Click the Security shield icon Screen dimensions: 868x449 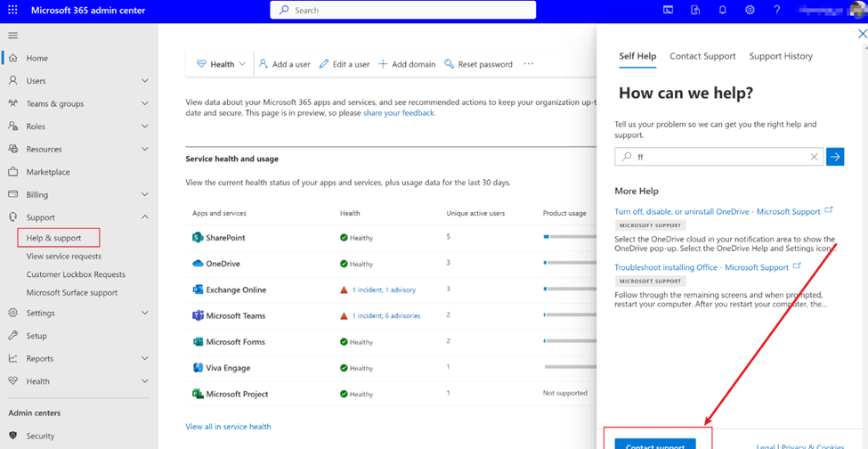pos(13,436)
